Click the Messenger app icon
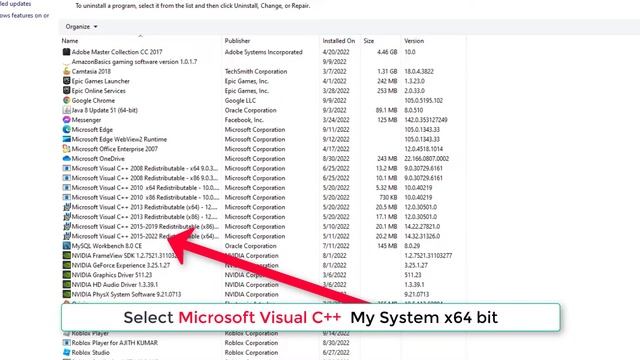 [x=67, y=120]
